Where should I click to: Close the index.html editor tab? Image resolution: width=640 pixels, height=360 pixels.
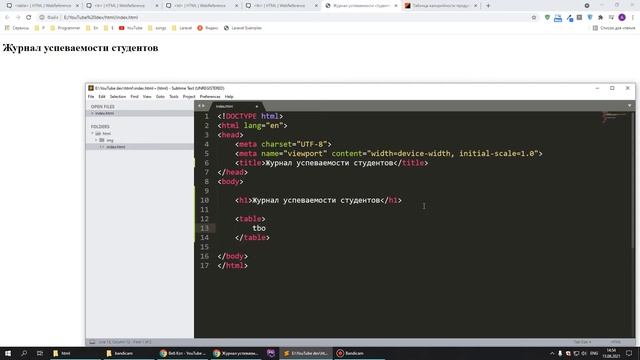pyautogui.click(x=257, y=107)
